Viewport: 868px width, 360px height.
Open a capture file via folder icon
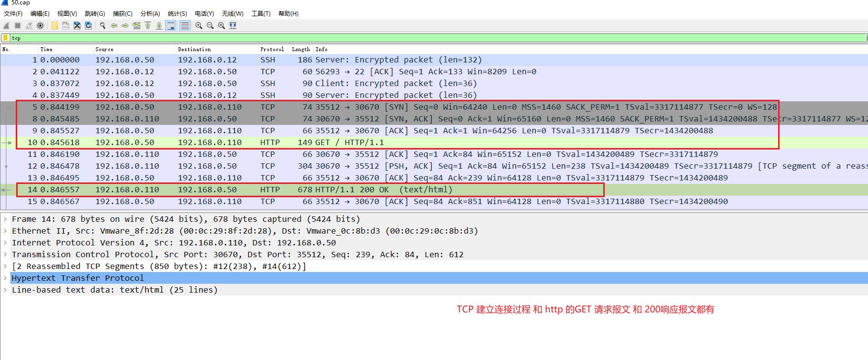pos(55,26)
